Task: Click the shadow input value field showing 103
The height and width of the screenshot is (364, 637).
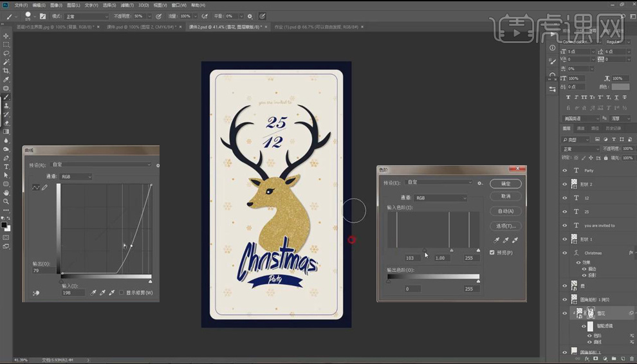Action: 412,258
